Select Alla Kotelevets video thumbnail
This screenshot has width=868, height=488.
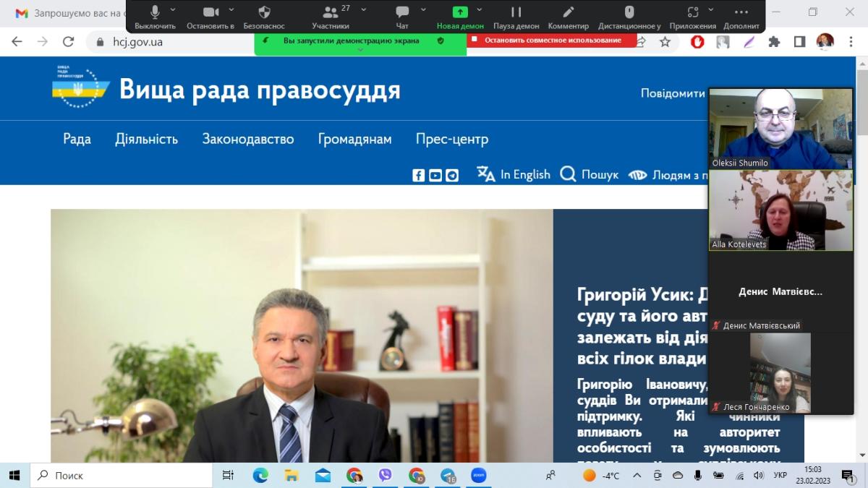781,210
